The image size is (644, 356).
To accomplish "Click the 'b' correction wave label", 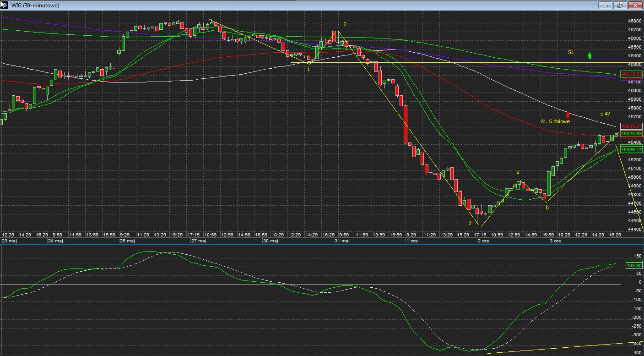I will (547, 208).
